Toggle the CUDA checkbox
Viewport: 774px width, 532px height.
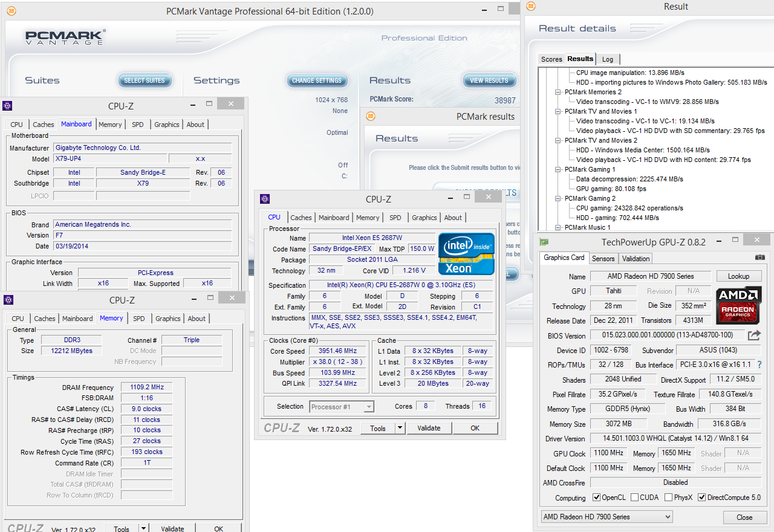coord(634,498)
